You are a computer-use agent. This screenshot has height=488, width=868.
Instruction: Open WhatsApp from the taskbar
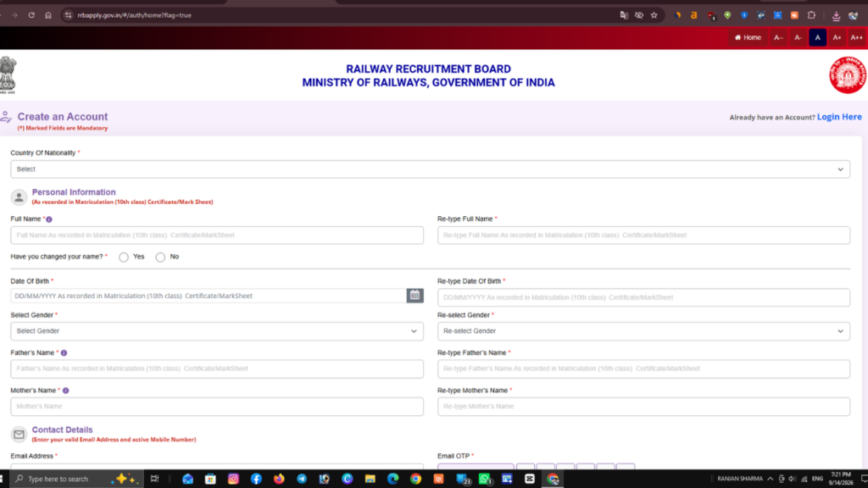click(485, 479)
